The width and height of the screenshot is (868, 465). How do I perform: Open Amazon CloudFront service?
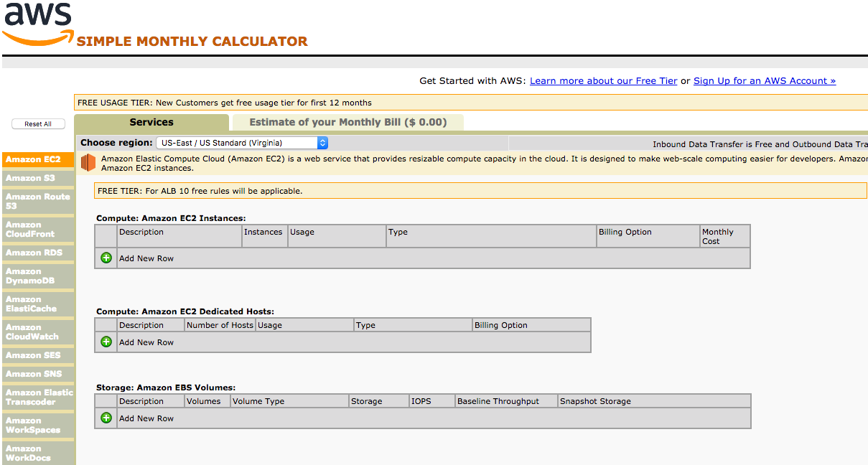tap(37, 229)
